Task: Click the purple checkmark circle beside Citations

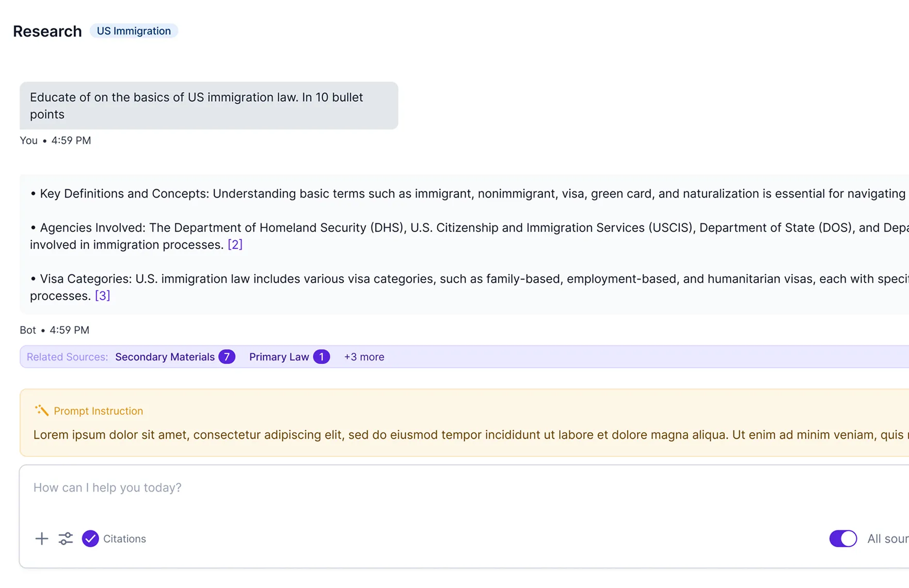Action: 90,538
